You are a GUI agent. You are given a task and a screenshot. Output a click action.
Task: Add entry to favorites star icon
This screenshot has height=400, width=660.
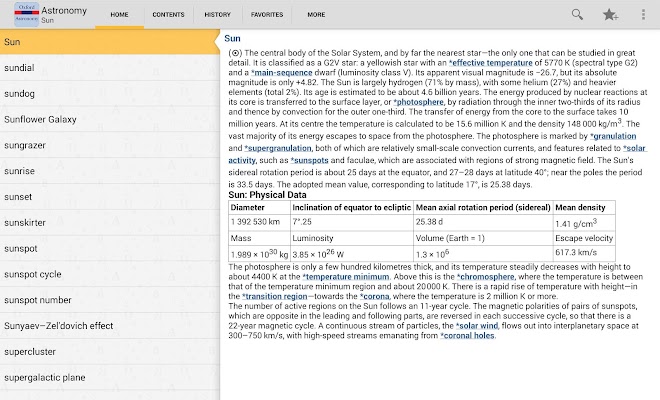click(610, 15)
